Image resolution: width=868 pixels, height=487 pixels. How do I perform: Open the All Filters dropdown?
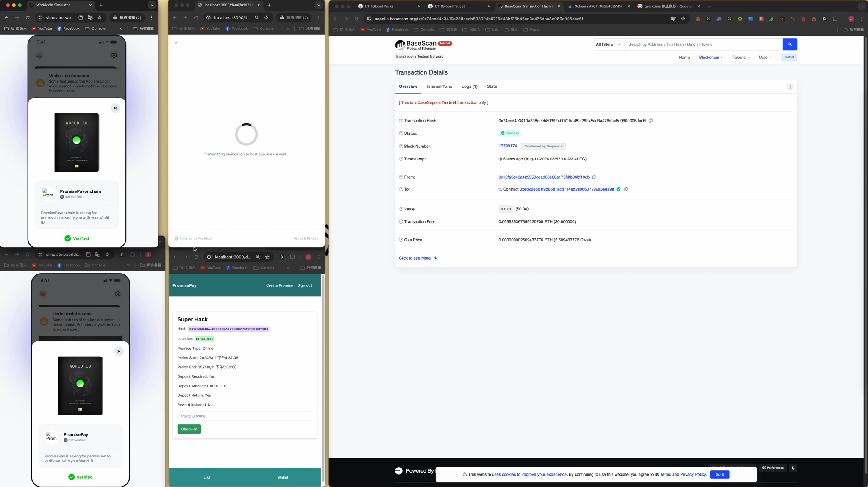608,44
